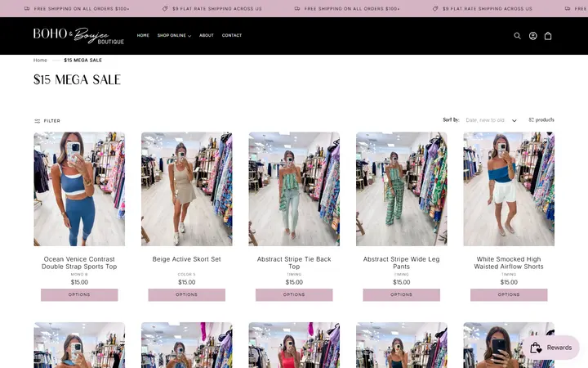Screen dimensions: 588x368
Task: Choose options for Abstract Stripe Tie Back Top
Action: (x=294, y=294)
